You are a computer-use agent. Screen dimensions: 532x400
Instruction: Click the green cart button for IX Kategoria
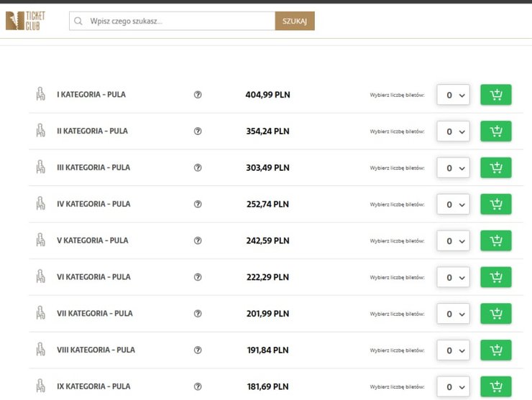[495, 386]
